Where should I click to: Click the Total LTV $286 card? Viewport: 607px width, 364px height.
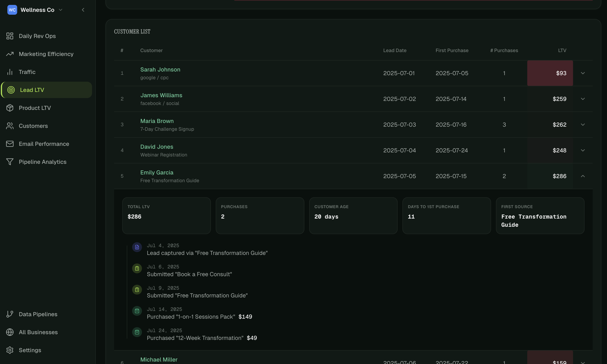click(166, 216)
